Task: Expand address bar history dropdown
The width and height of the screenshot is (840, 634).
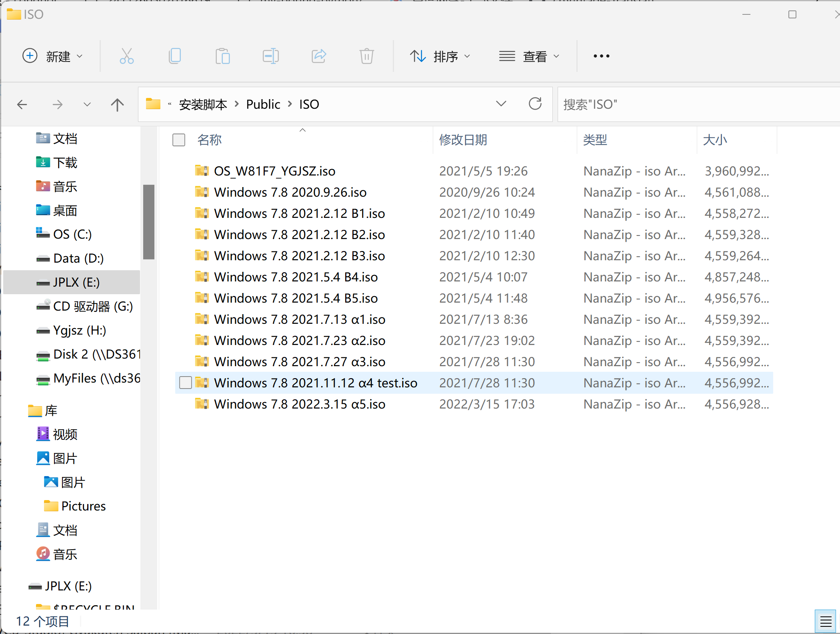Action: coord(501,104)
